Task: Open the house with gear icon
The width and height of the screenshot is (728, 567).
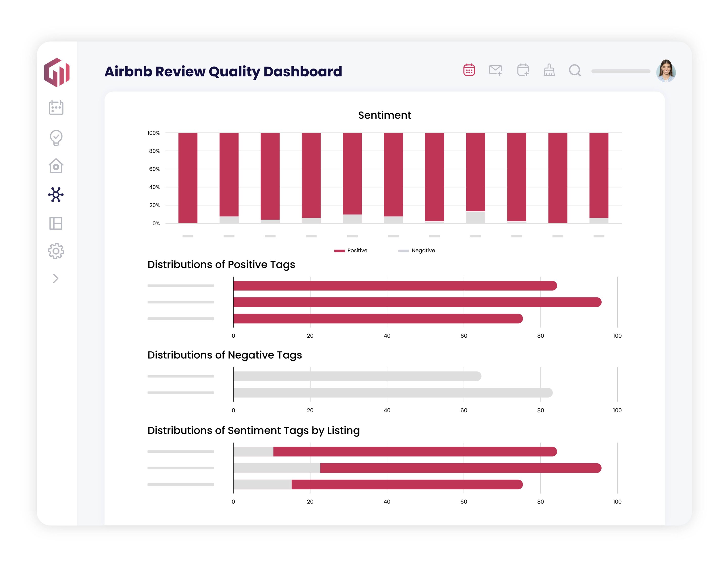Action: coord(56,166)
